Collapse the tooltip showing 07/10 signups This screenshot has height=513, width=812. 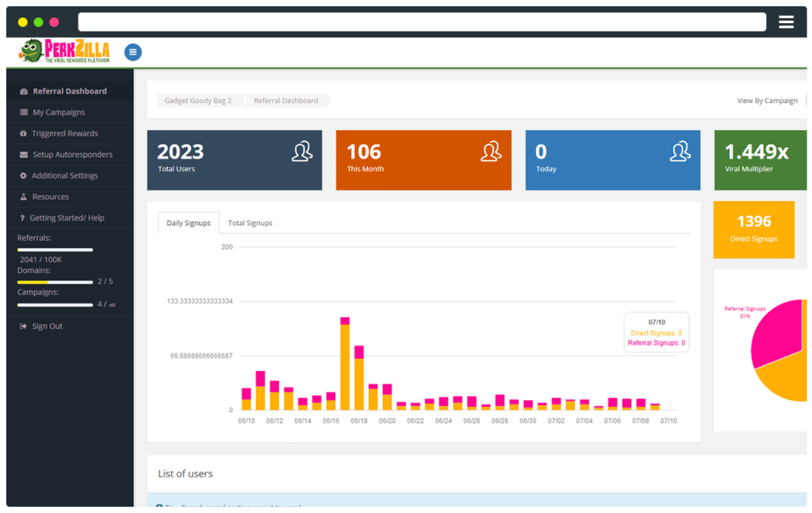[x=656, y=331]
